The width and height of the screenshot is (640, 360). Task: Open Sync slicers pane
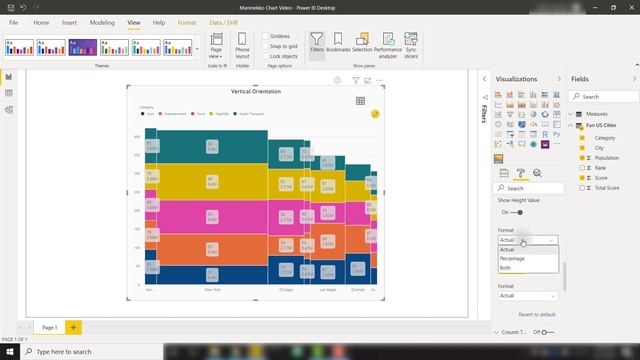point(411,45)
